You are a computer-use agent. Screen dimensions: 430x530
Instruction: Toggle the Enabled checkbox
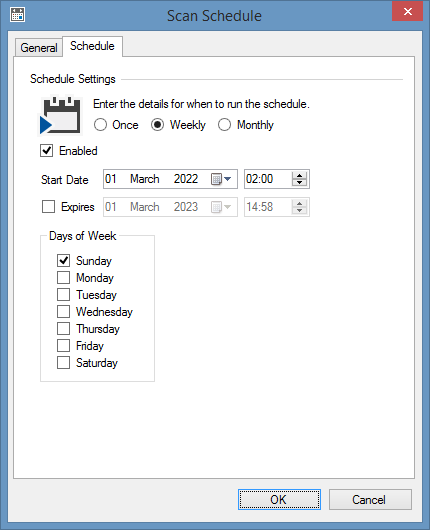tap(47, 151)
